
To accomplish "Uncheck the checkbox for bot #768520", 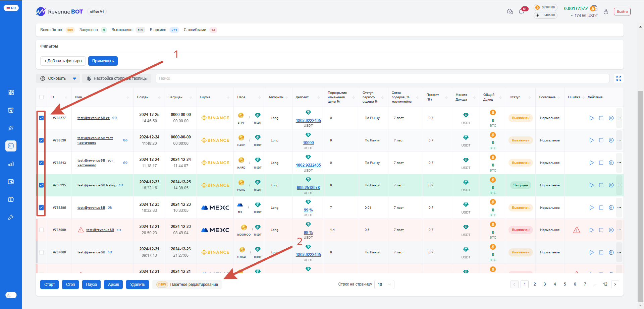I will (42, 140).
